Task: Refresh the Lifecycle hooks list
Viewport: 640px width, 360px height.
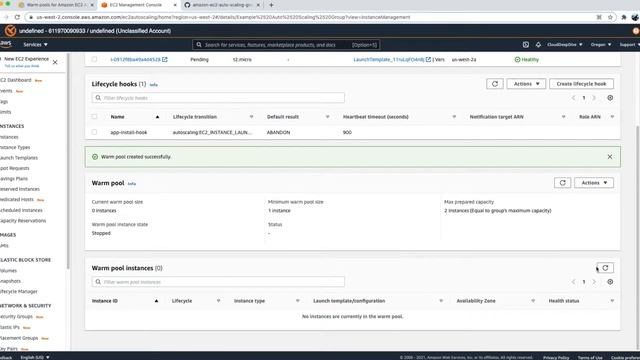Action: (x=495, y=84)
